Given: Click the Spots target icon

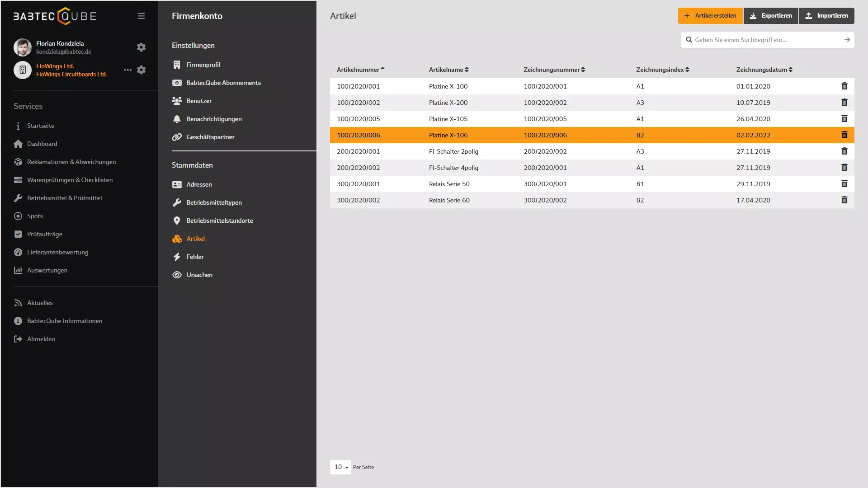Looking at the screenshot, I should pos(18,216).
